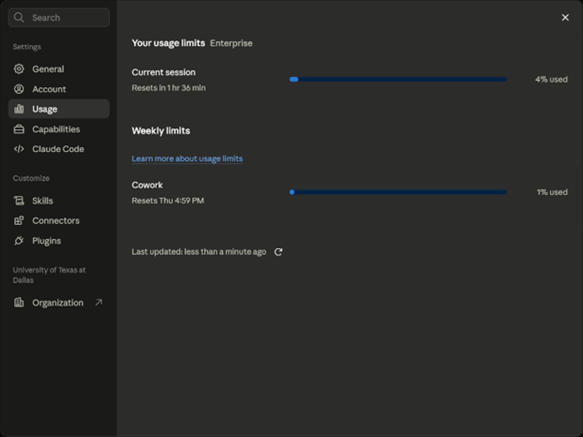583x437 pixels.
Task: Click the Connectors blocks icon
Action: point(19,221)
